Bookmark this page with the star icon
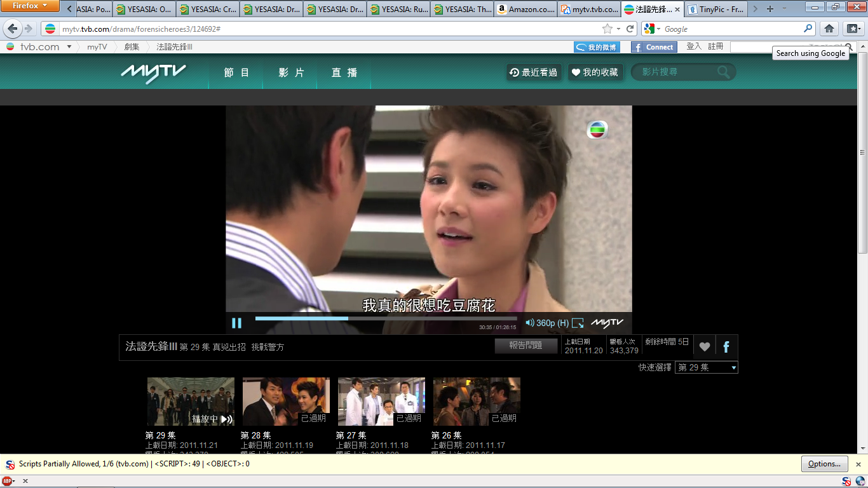This screenshot has height=488, width=868. 607,29
